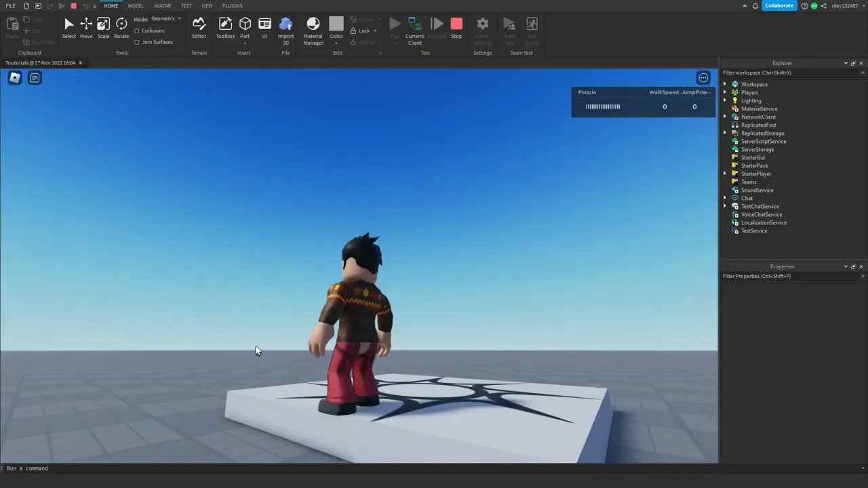The height and width of the screenshot is (488, 868).
Task: Open the Color dropdown arrow
Action: click(336, 43)
